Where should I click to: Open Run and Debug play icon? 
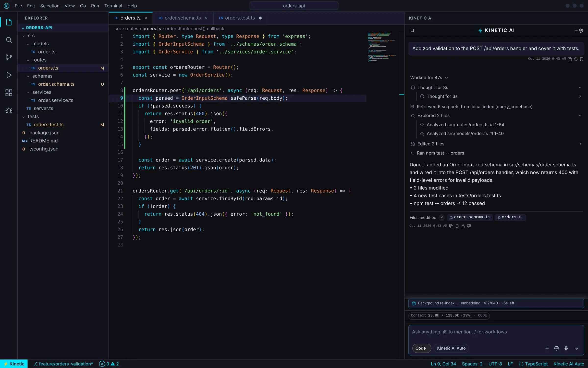9,75
